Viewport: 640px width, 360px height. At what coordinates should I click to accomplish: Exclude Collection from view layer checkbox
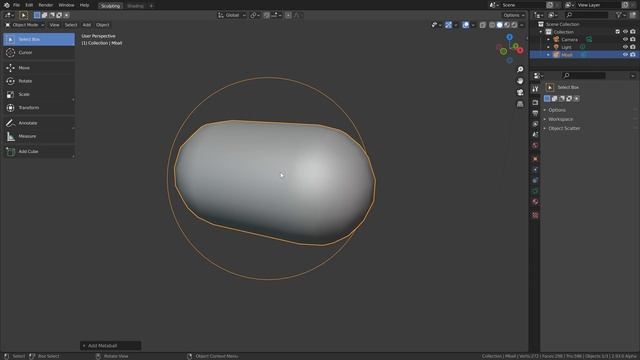618,32
